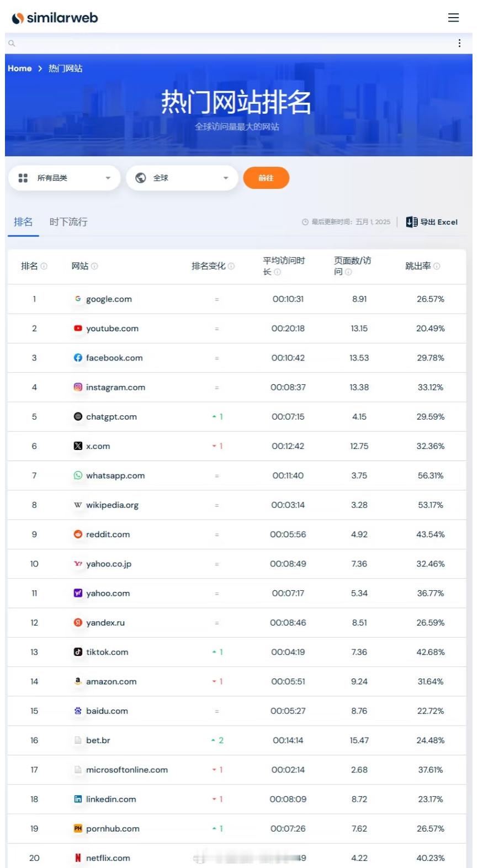Screen dimensions: 483x868
Task: Click rank change +2 for bet.br
Action: 217,740
